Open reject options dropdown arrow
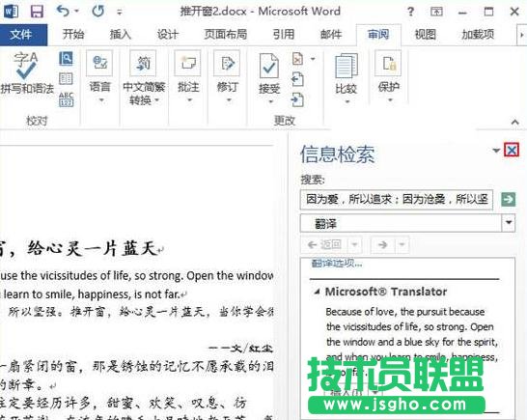This screenshot has height=420, width=527. click(313, 59)
